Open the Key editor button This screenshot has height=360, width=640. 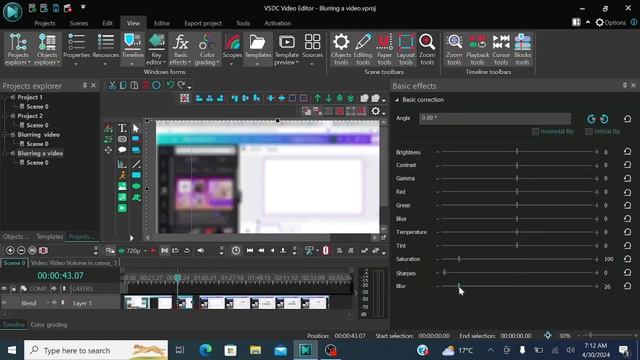(156, 49)
